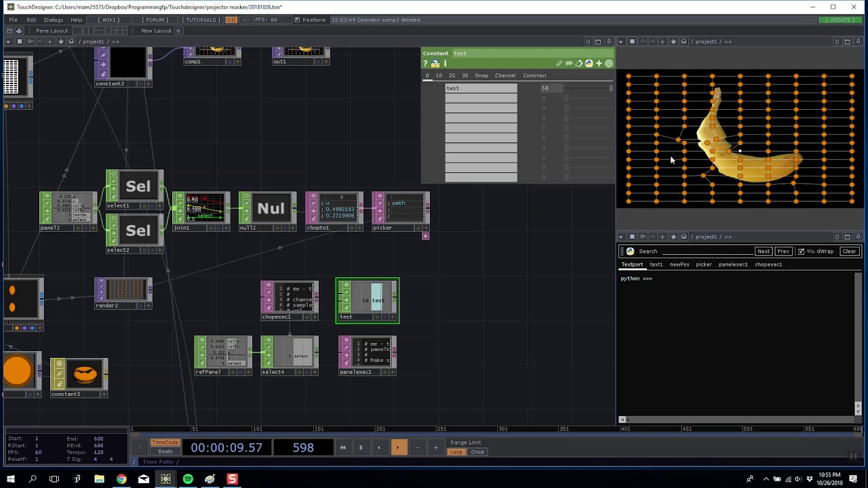Open the Channel parameter page tab

[505, 75]
